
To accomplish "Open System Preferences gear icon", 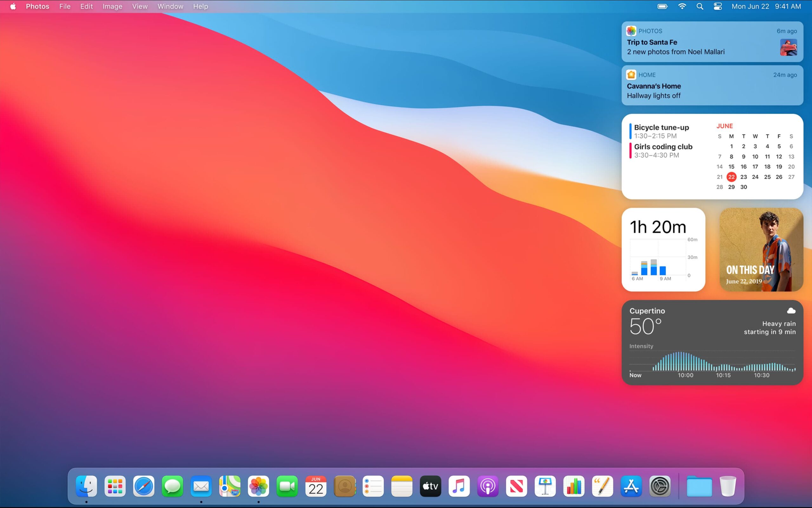I will pyautogui.click(x=660, y=486).
